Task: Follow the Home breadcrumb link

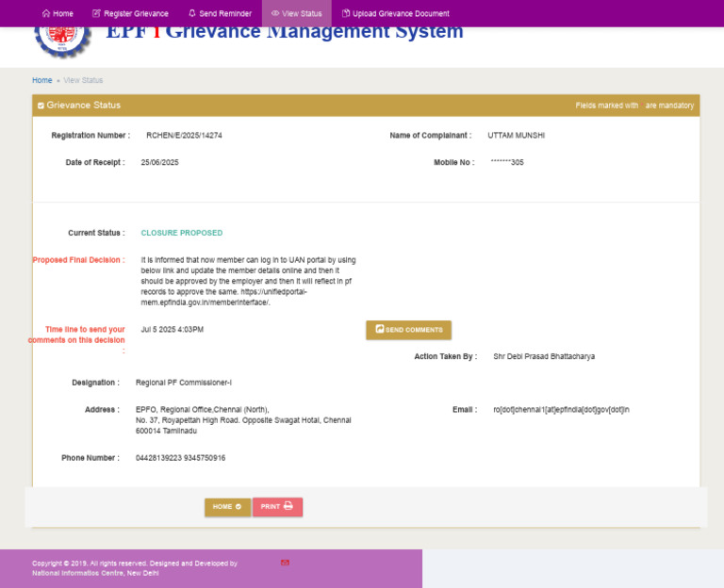Action: pyautogui.click(x=42, y=80)
